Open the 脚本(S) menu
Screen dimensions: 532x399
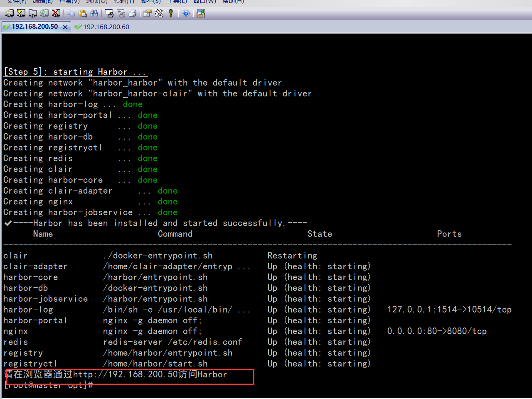point(150,2)
